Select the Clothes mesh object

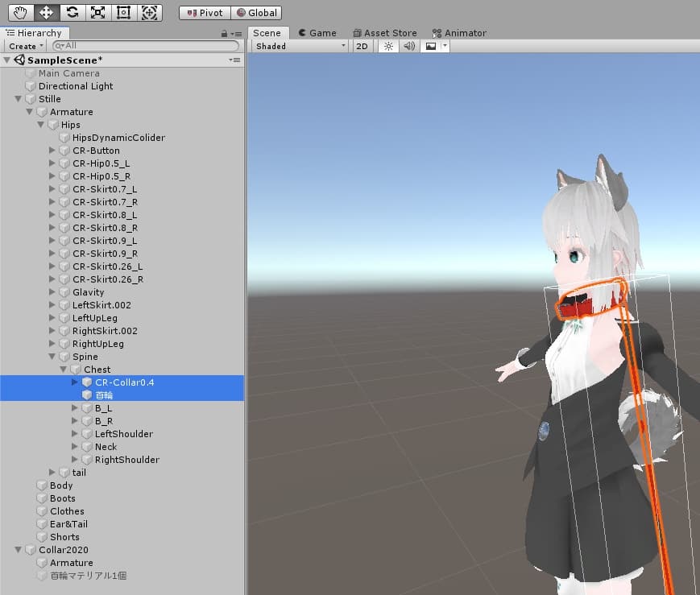(67, 511)
